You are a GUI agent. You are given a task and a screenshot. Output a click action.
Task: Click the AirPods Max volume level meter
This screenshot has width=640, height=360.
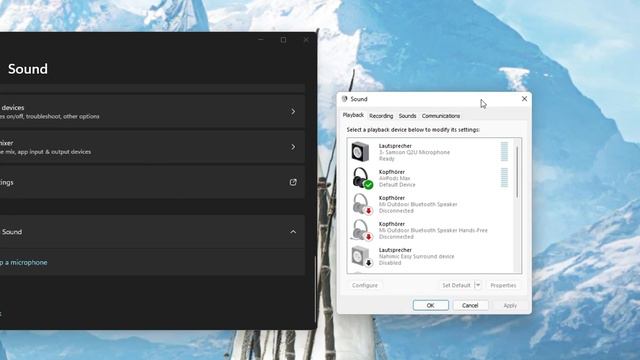tap(504, 178)
